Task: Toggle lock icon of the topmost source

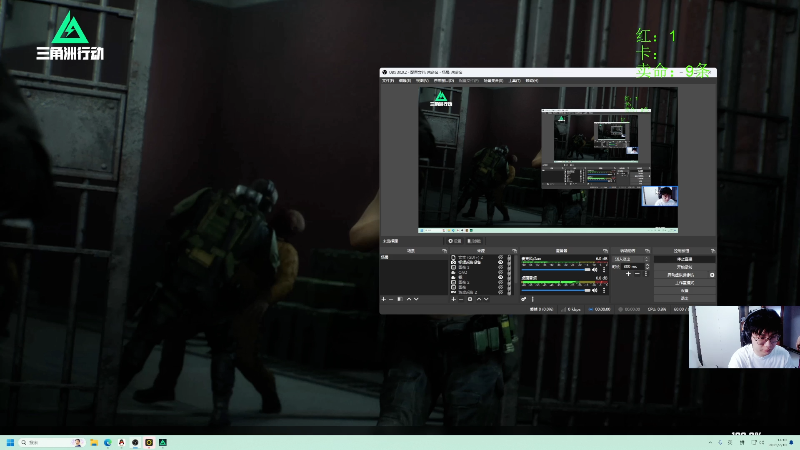Action: pos(509,257)
